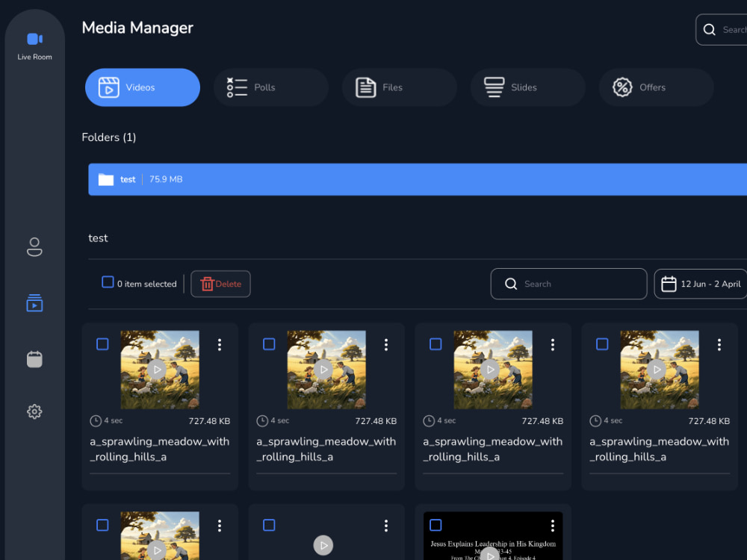Toggle the 0 item selected checkbox
The height and width of the screenshot is (560, 747).
pyautogui.click(x=108, y=282)
